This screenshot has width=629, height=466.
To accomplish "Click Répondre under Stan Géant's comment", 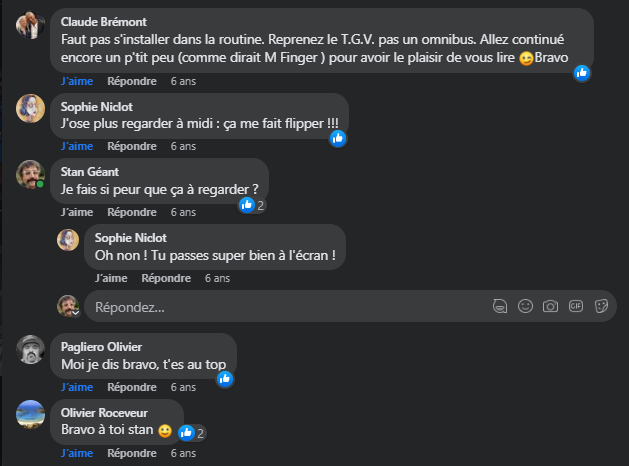I will [132, 212].
